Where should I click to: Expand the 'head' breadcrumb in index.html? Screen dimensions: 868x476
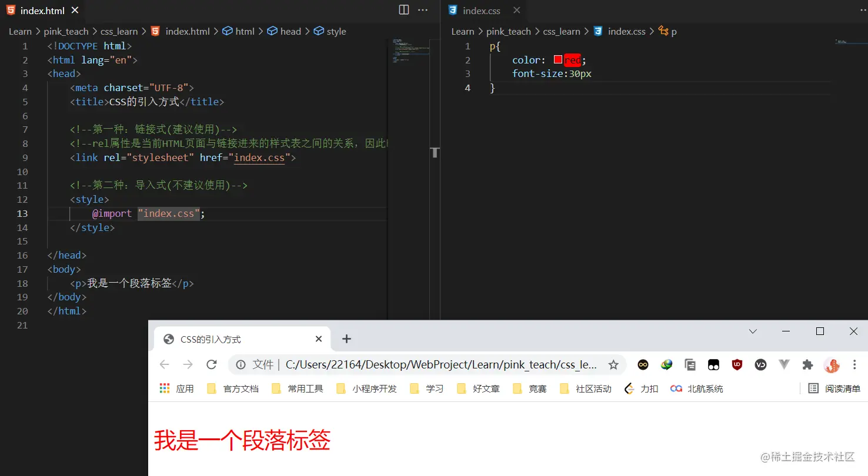click(290, 31)
